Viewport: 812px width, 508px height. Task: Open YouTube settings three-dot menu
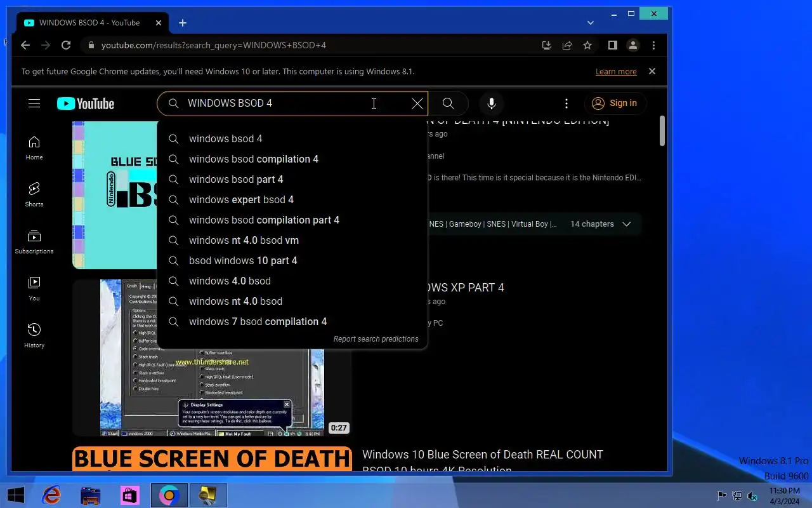click(566, 104)
